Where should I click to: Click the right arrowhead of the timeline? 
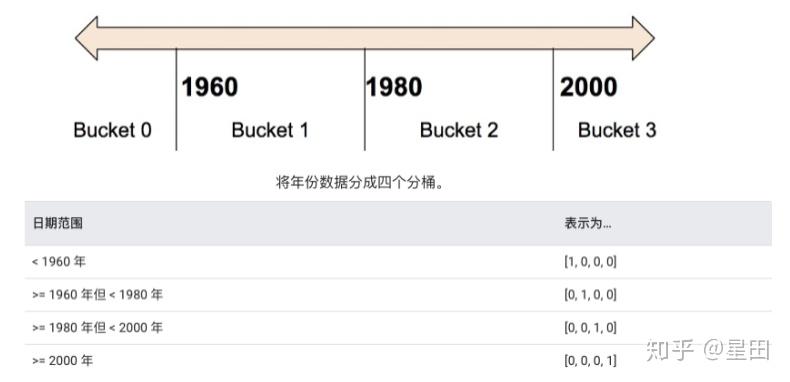click(643, 38)
